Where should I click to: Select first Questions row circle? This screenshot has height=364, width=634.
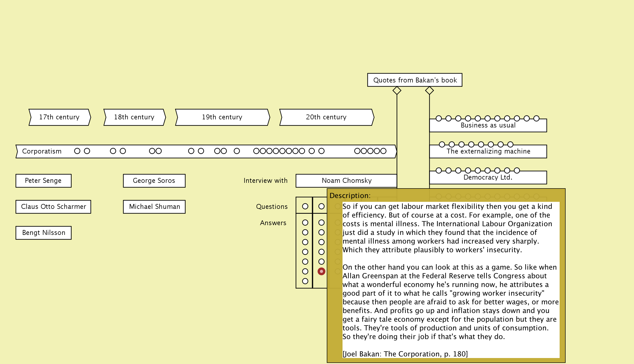(305, 206)
